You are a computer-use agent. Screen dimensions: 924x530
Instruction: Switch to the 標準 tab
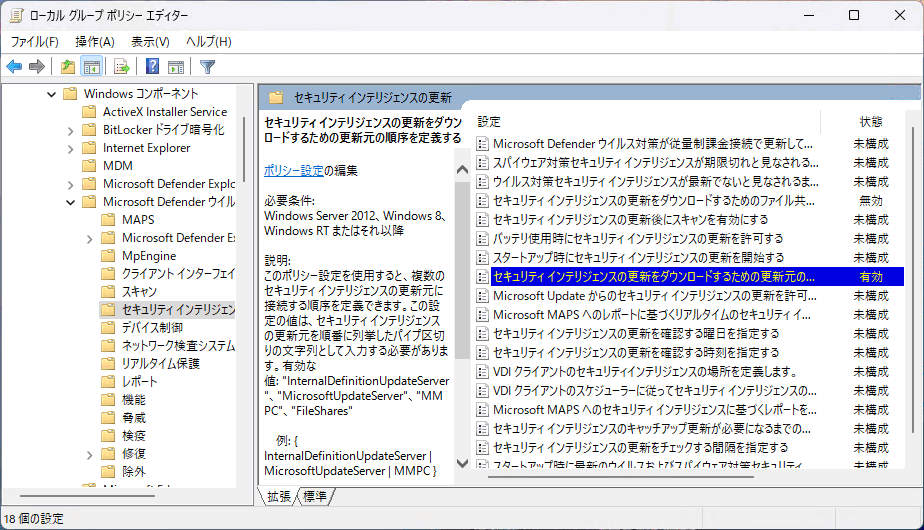(315, 496)
